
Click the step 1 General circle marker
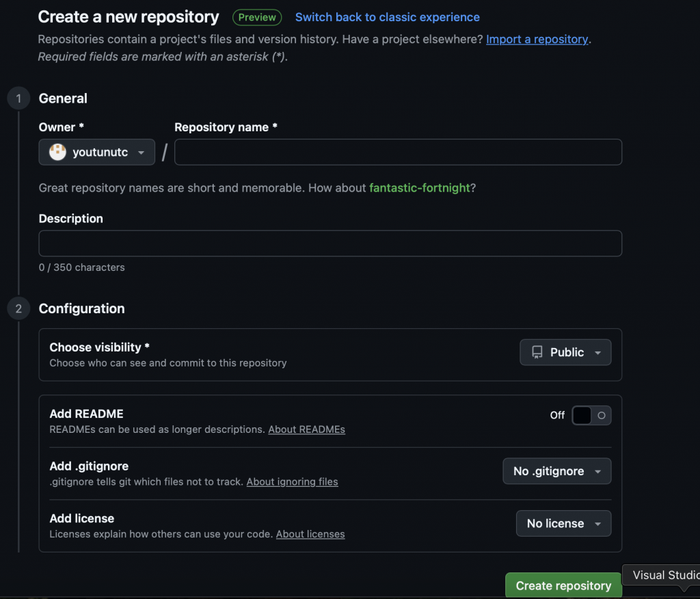coord(18,98)
